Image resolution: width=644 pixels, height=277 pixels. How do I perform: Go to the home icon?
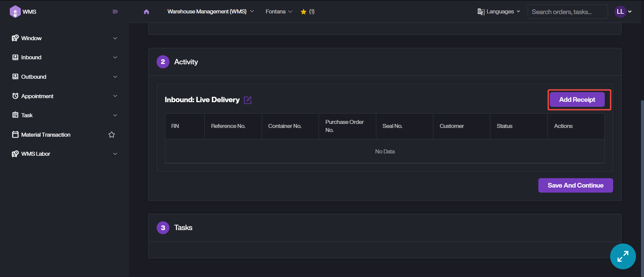pos(146,12)
